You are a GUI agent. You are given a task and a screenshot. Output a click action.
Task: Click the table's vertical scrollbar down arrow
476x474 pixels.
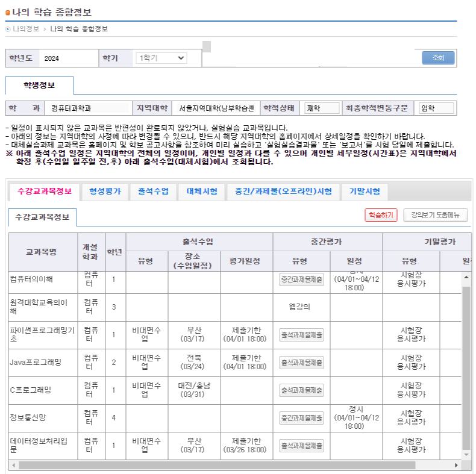466,454
